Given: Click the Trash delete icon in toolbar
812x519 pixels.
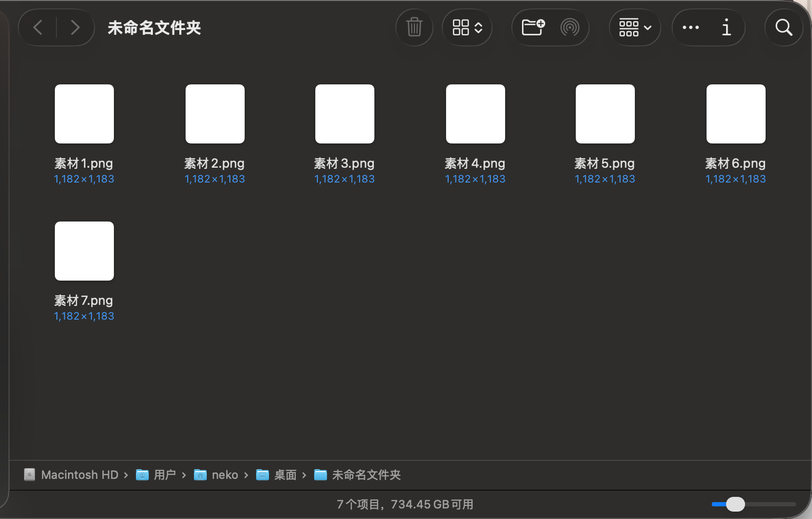Looking at the screenshot, I should tap(414, 27).
